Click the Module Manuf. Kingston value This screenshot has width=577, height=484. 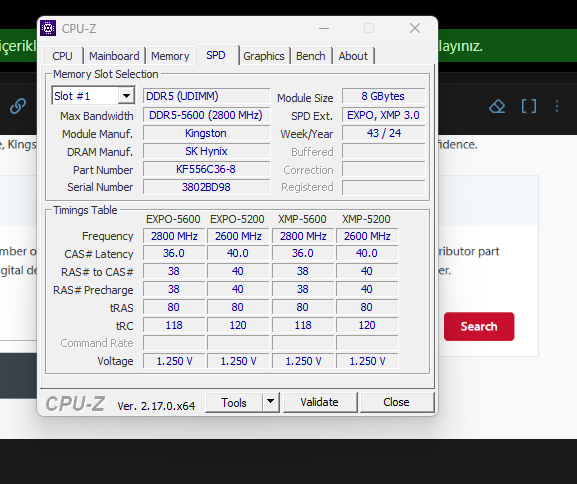tap(206, 133)
